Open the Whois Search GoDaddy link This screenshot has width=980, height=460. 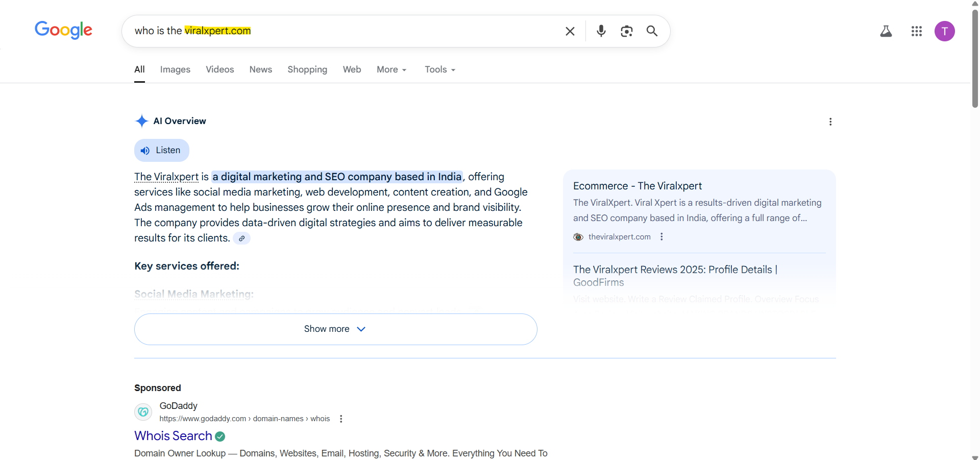pyautogui.click(x=173, y=436)
